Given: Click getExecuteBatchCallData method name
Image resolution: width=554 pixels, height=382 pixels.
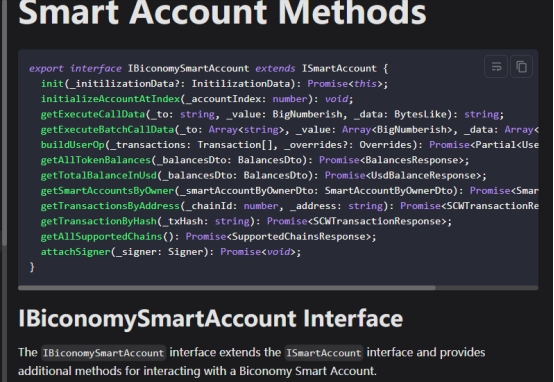Looking at the screenshot, I should click(x=107, y=129).
